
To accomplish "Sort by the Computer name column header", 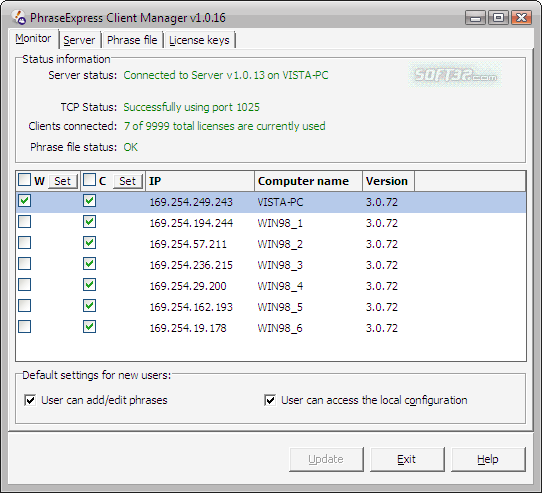I will (308, 181).
